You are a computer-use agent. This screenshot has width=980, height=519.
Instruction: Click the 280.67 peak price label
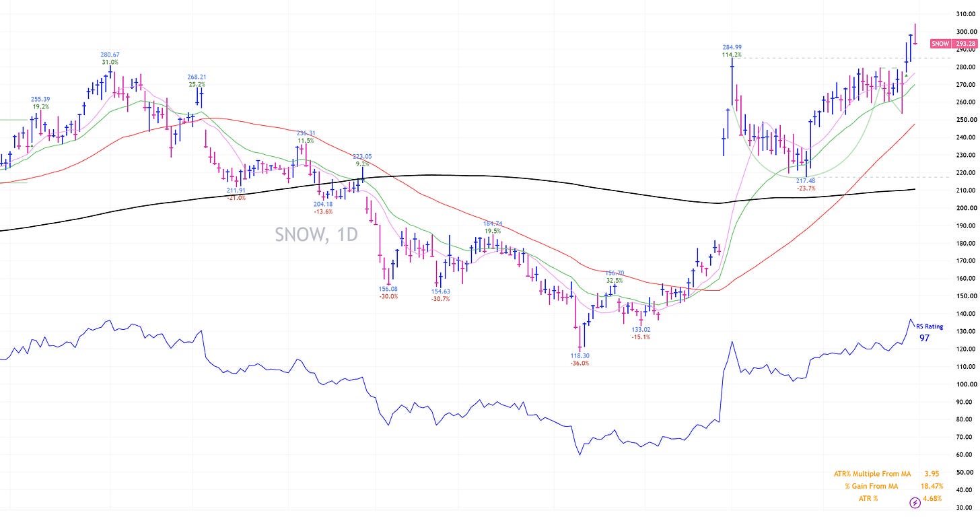coord(110,55)
